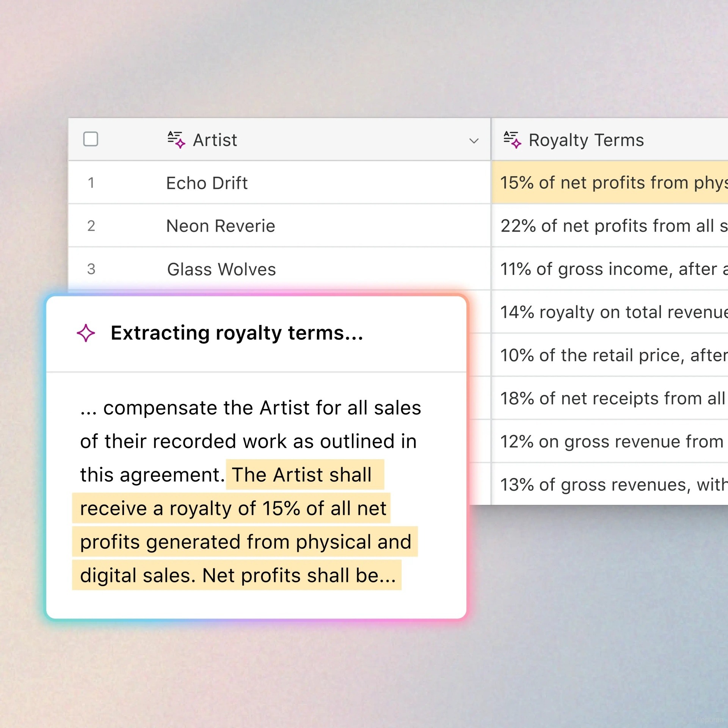Select the Neon Reverie artist cell
The height and width of the screenshot is (728, 728).
(220, 226)
